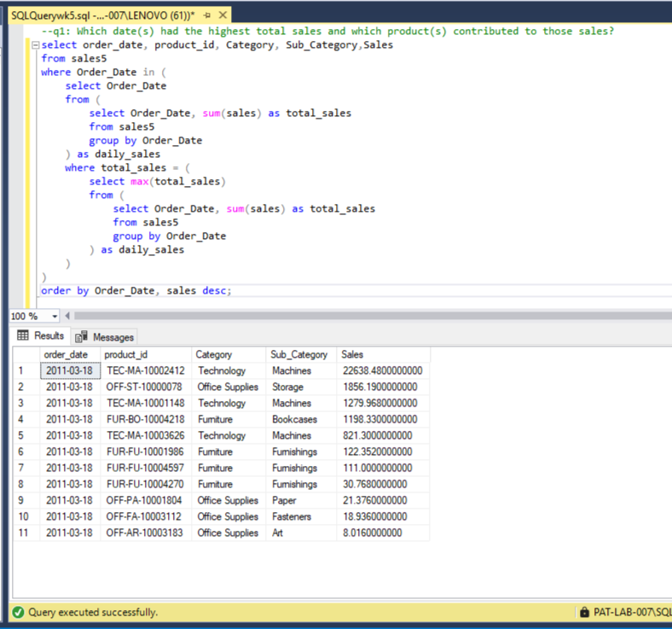This screenshot has width=672, height=629.
Task: Click the Art sub-category cell
Action: point(301,533)
